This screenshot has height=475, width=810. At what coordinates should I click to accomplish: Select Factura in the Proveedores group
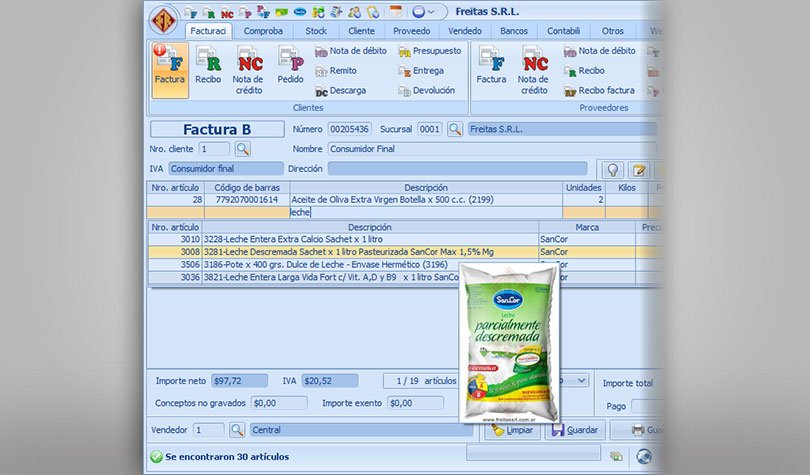point(491,66)
